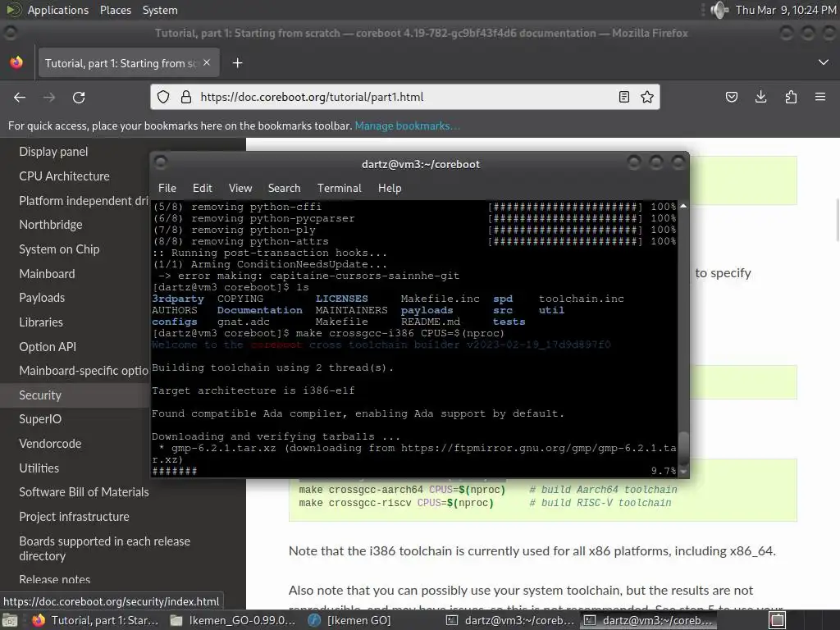
Task: Open Northbridge in docs sidebar
Action: pyautogui.click(x=51, y=225)
